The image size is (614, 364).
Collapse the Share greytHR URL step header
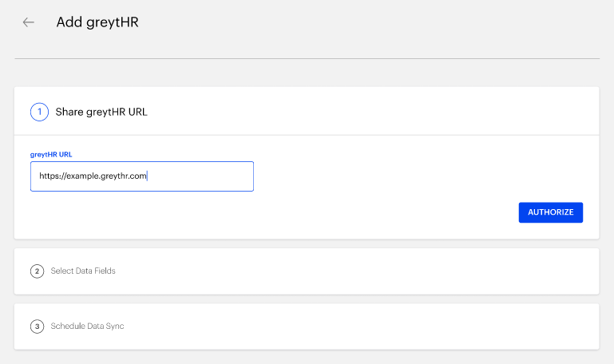pos(307,112)
